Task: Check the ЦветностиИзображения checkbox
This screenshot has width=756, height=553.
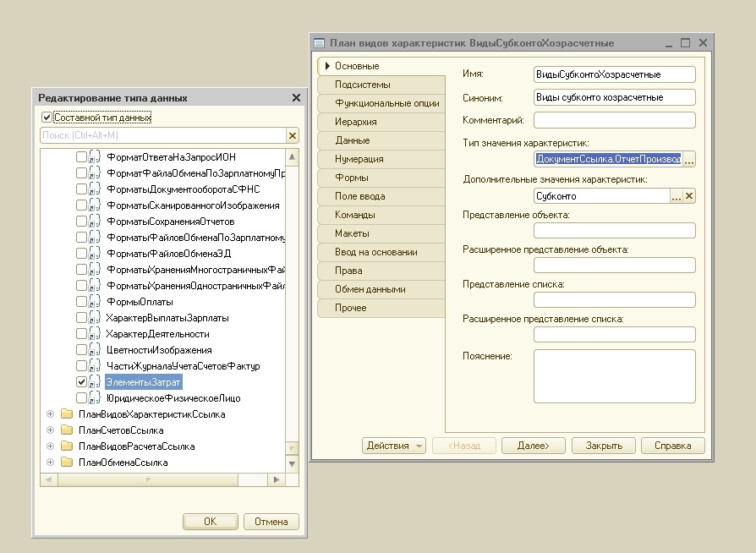Action: pyautogui.click(x=81, y=350)
